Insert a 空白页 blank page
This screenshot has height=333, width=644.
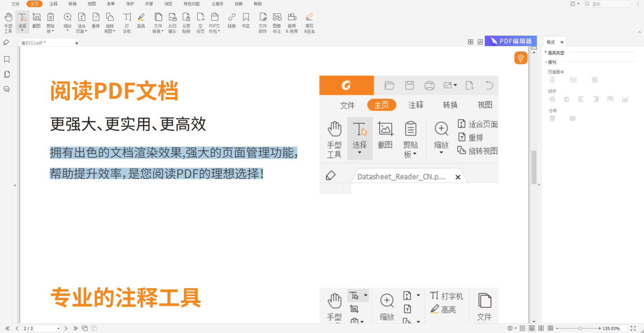click(201, 22)
